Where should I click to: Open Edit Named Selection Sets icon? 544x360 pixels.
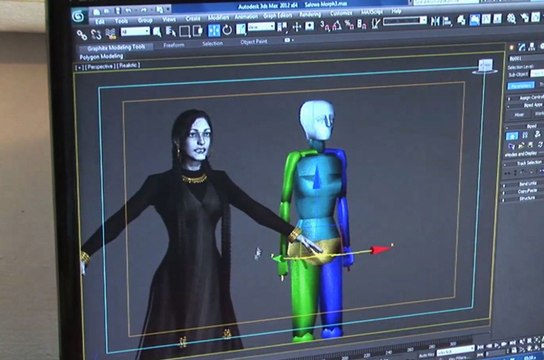click(x=375, y=23)
